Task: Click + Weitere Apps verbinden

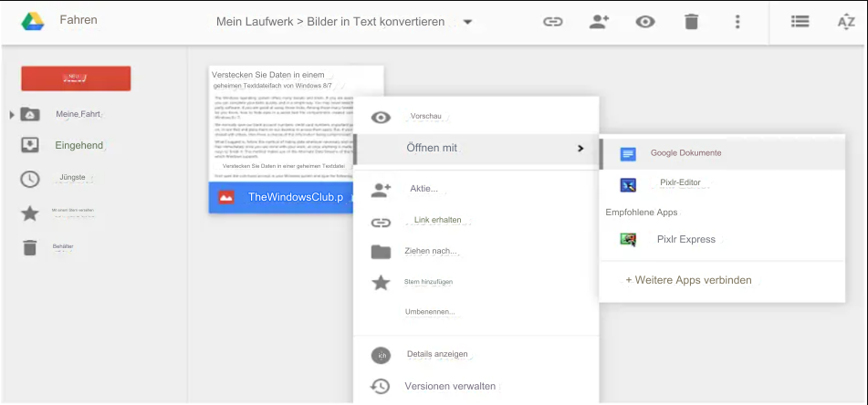Action: point(688,280)
